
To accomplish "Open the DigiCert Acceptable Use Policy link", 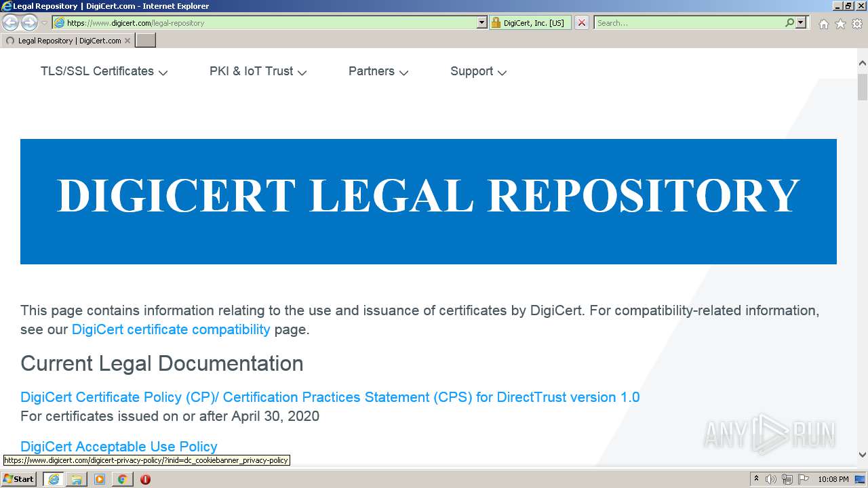I will 119,447.
